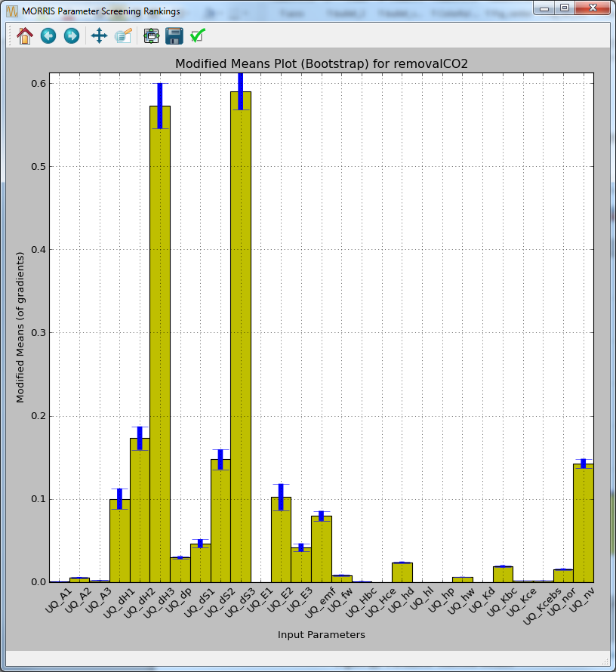Go back to the previous plot view
Screen dimensions: 616x672
[48, 35]
